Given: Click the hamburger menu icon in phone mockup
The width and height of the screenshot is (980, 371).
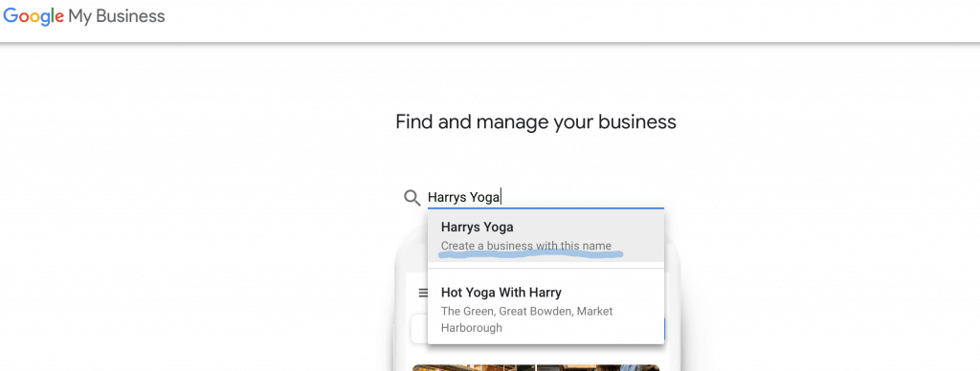Looking at the screenshot, I should (423, 293).
